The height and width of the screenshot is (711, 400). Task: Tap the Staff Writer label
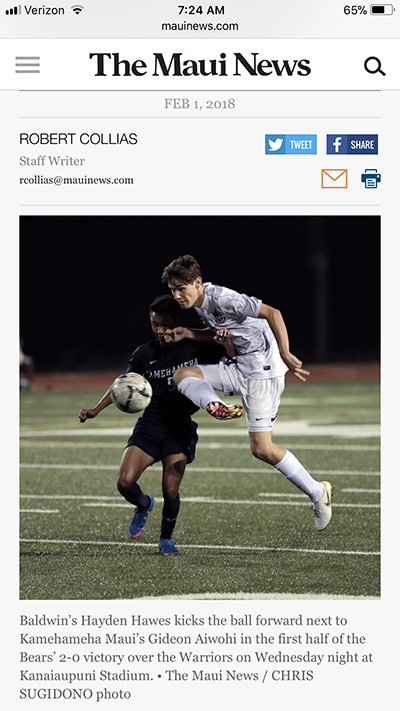tap(52, 161)
